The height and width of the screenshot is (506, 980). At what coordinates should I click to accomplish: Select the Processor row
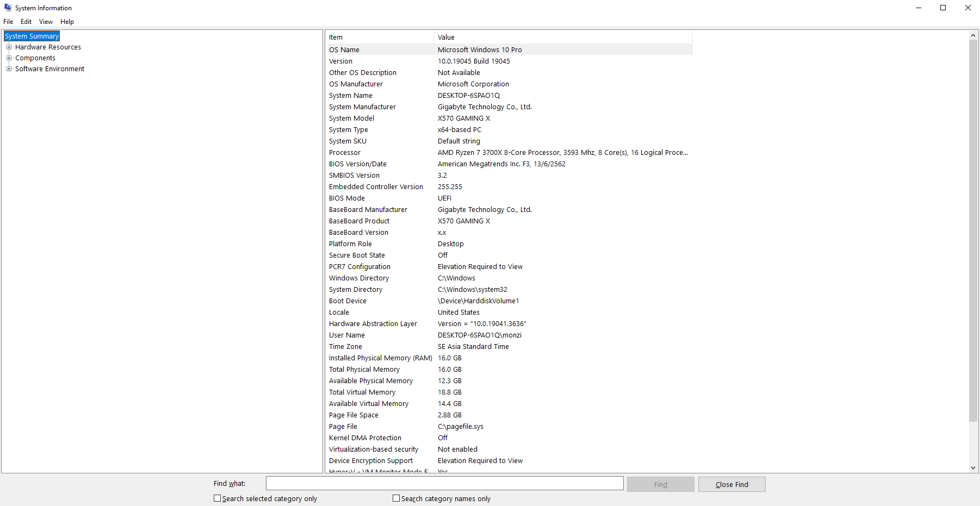[x=509, y=153]
